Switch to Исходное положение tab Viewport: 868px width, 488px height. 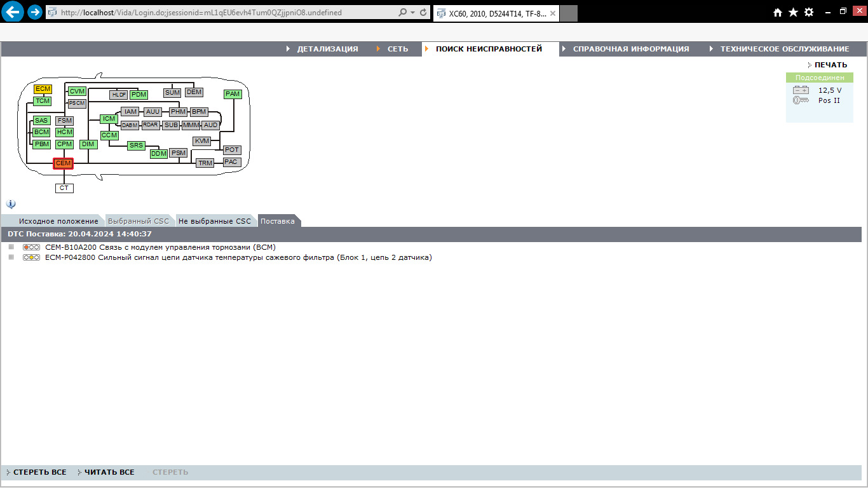[58, 221]
